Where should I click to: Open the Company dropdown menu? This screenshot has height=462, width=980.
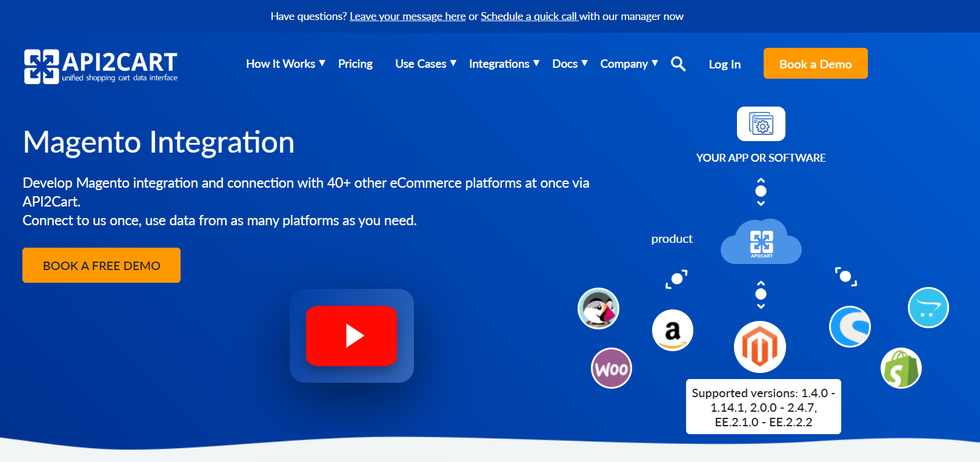point(629,64)
